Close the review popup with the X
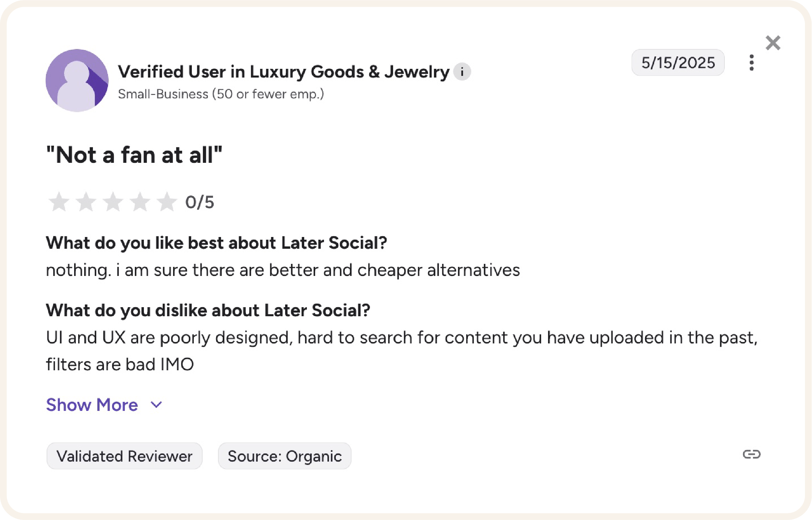 pos(773,43)
